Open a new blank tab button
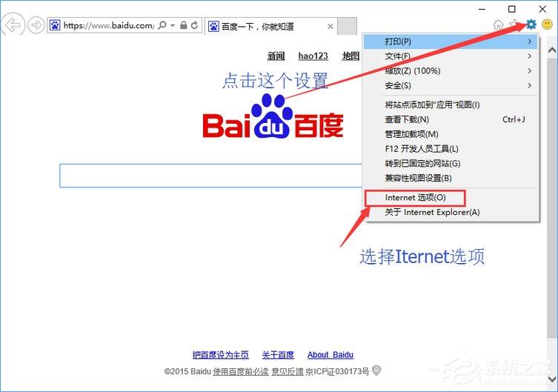This screenshot has height=392, width=558. coord(347,26)
